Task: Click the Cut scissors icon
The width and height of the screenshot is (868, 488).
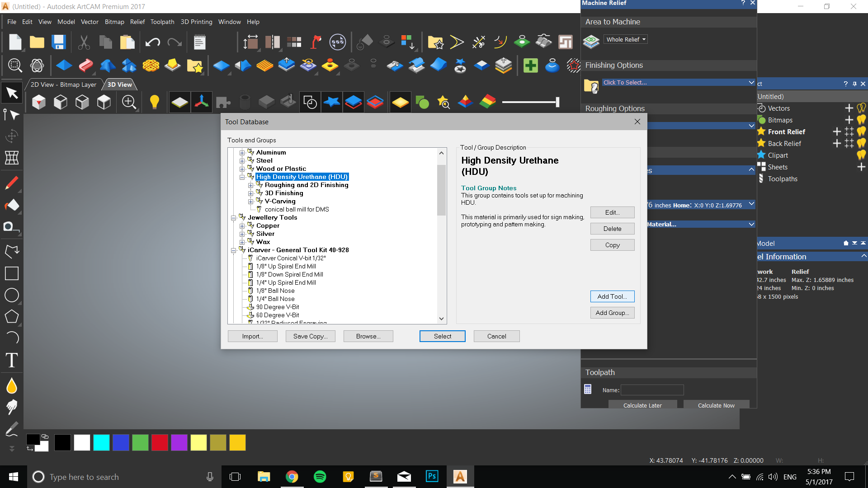Action: coord(84,42)
